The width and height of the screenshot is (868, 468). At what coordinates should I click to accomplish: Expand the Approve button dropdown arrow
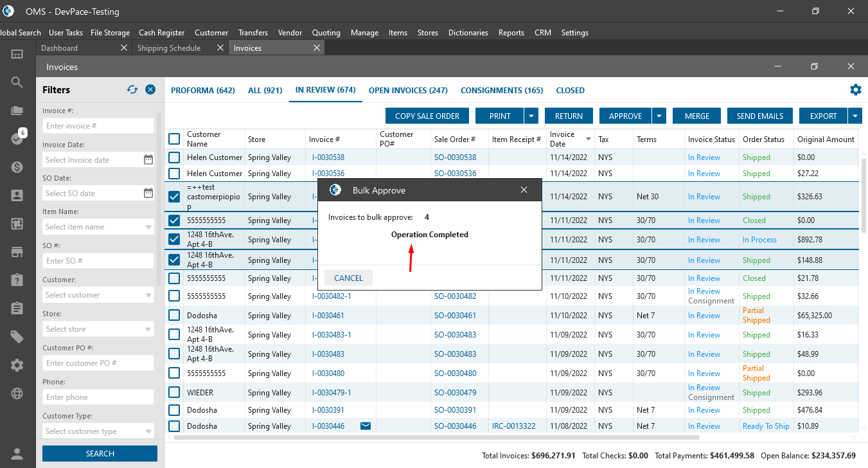click(x=659, y=116)
